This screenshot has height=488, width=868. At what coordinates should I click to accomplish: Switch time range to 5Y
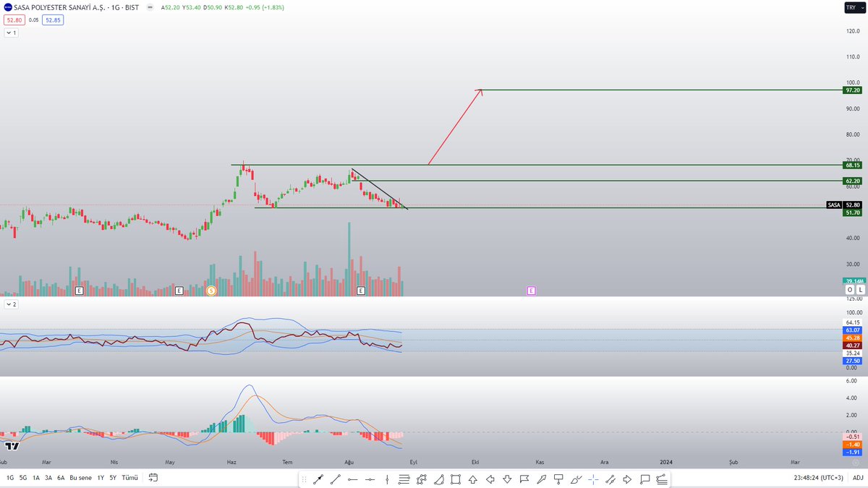pyautogui.click(x=113, y=478)
